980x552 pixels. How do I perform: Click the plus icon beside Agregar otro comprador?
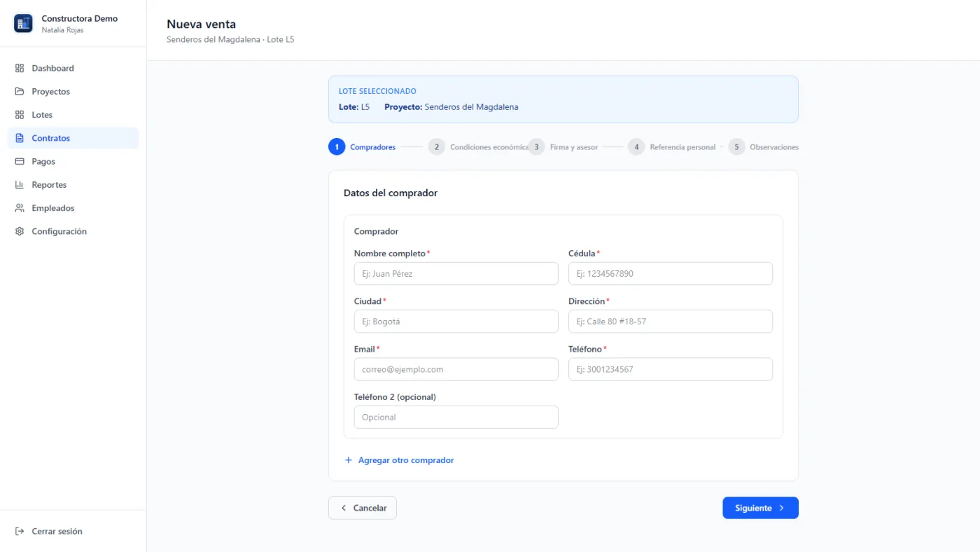(x=349, y=460)
